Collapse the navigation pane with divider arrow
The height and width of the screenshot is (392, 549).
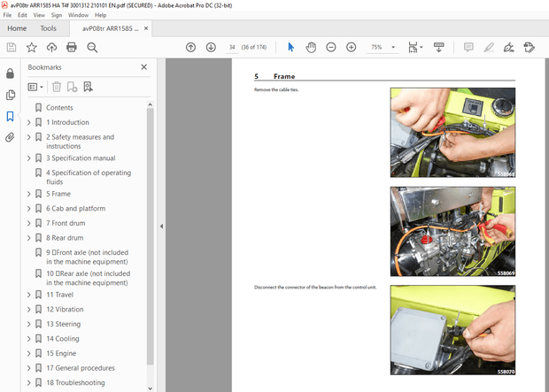pyautogui.click(x=161, y=227)
